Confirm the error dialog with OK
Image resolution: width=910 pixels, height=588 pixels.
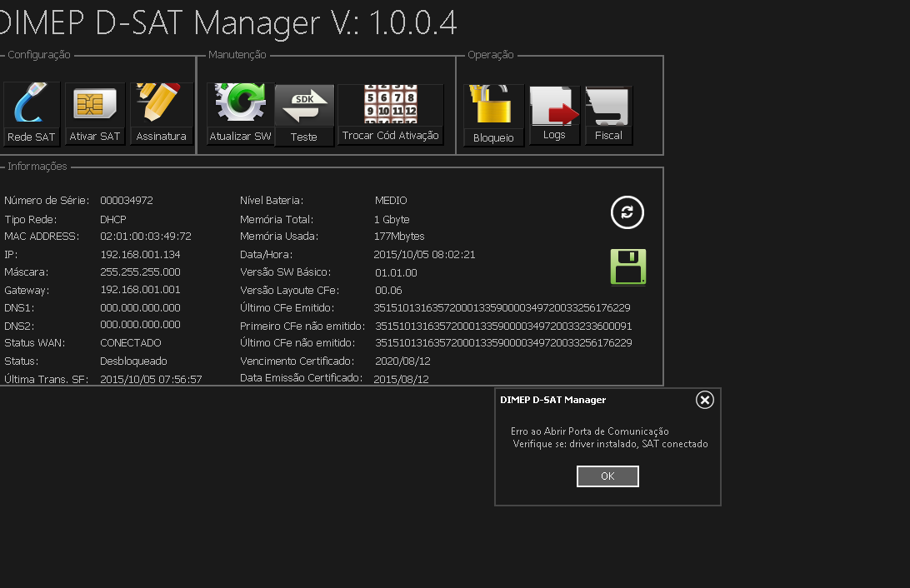coord(607,476)
